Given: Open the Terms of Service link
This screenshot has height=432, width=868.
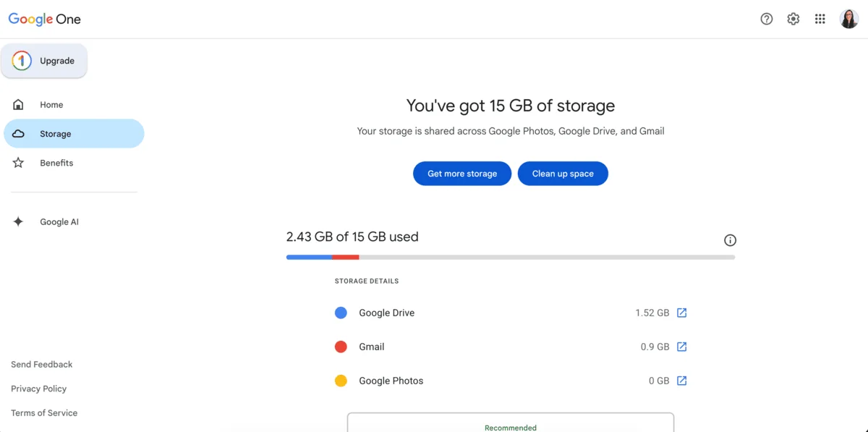Looking at the screenshot, I should click(x=43, y=412).
